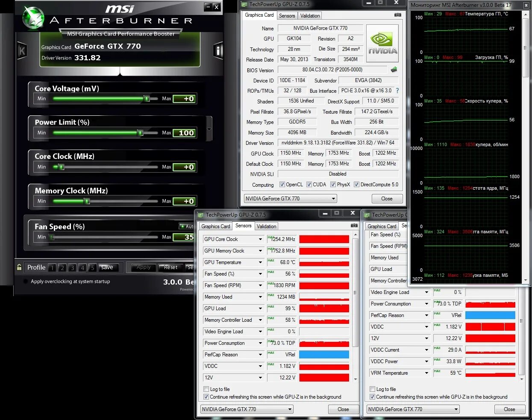This screenshot has width=532, height=420.
Task: Click the Fan Speed slider track
Action: (x=105, y=237)
